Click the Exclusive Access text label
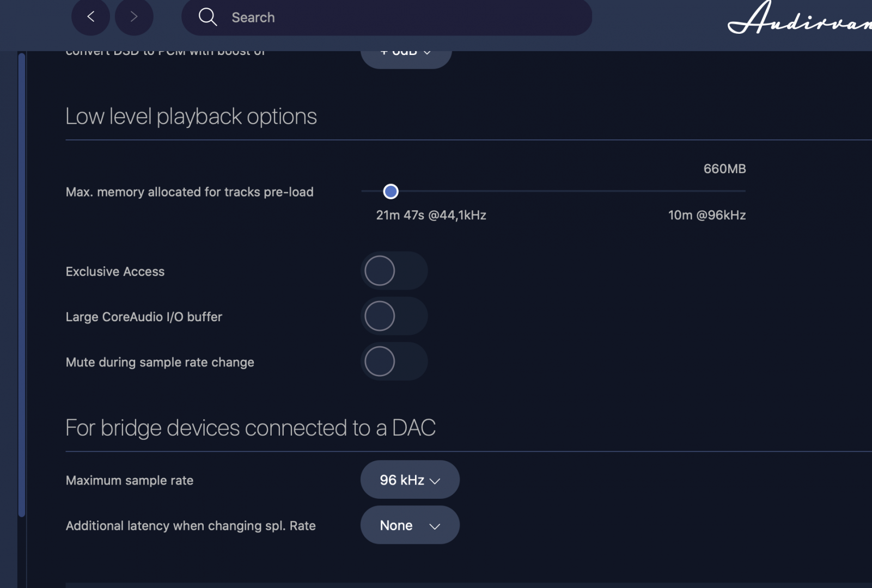Viewport: 872px width, 588px height. [x=115, y=272]
